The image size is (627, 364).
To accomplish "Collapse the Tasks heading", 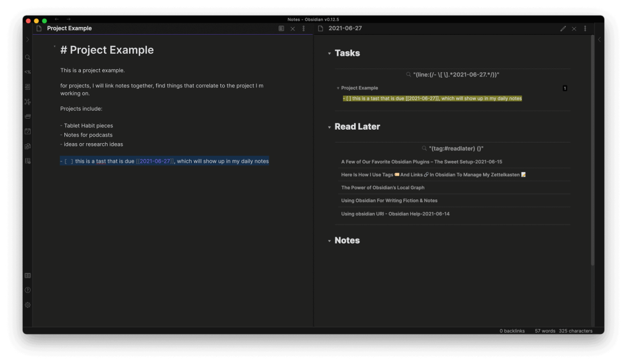I will pyautogui.click(x=329, y=54).
